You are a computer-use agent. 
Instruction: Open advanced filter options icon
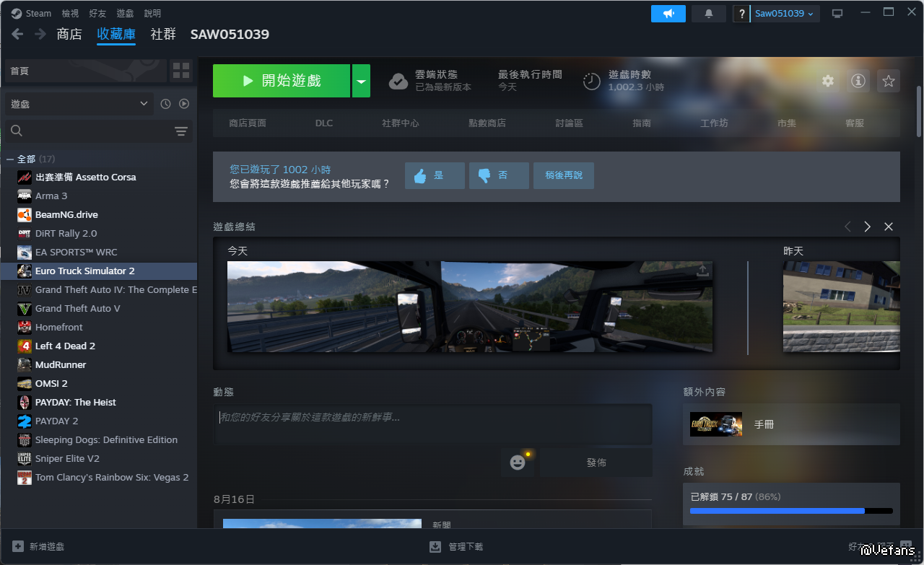tap(181, 131)
